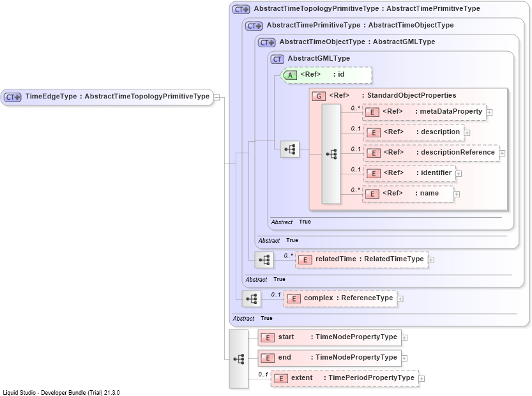532x396 pixels.
Task: Click the complex : ReferenceType label
Action: click(x=349, y=298)
